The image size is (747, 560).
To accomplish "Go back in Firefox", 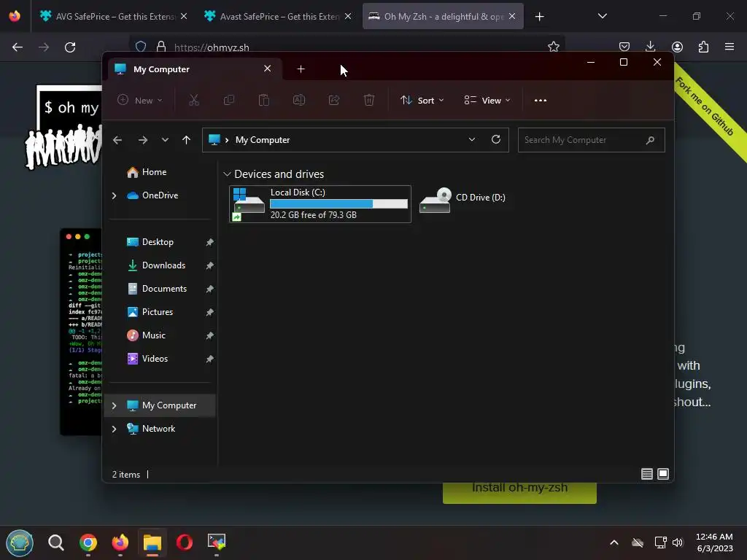I will (18, 47).
